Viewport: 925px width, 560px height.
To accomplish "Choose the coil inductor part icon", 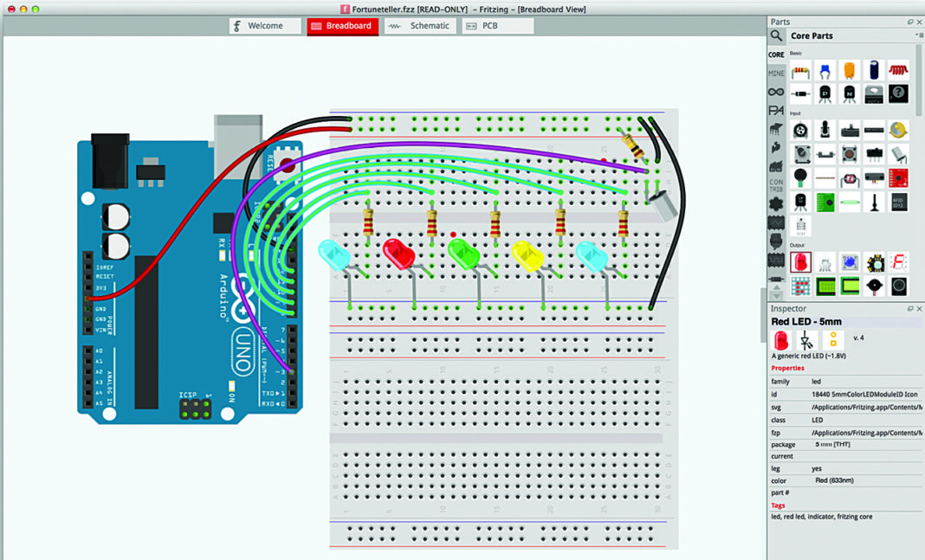I will tap(898, 70).
